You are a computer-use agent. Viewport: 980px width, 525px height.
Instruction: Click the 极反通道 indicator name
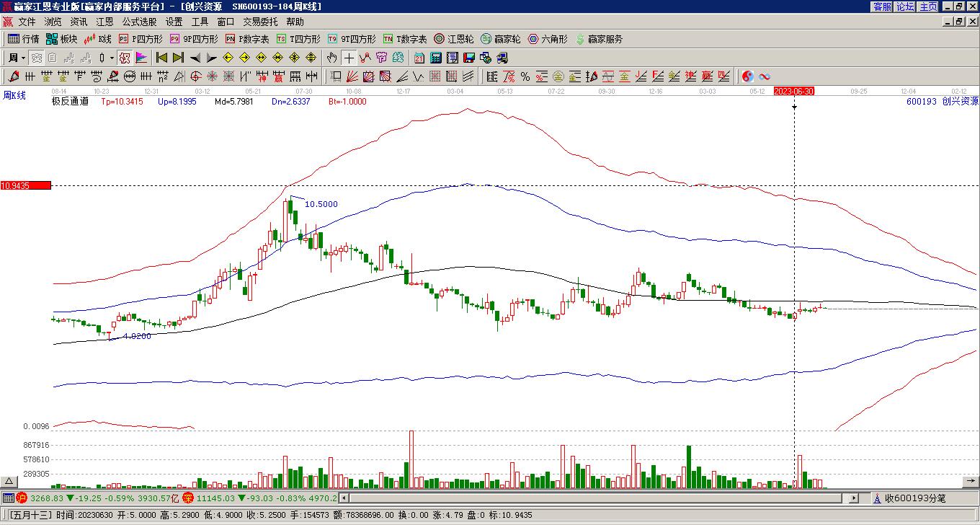pos(70,102)
